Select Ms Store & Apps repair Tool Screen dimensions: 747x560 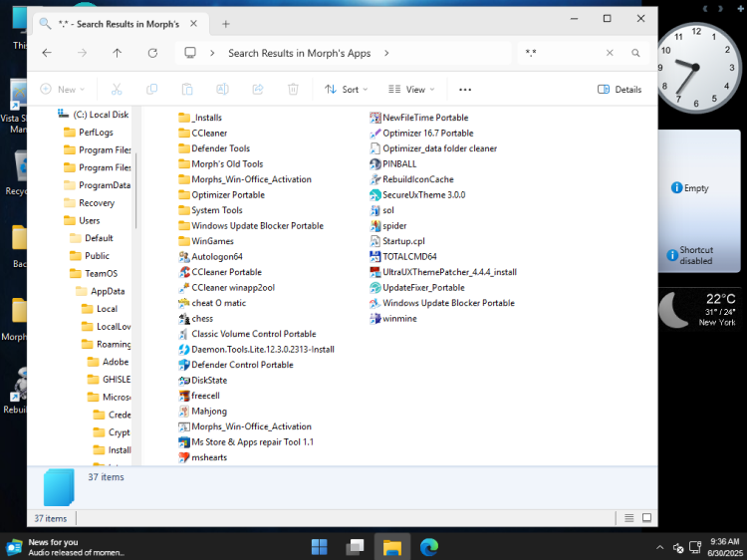coord(246,441)
